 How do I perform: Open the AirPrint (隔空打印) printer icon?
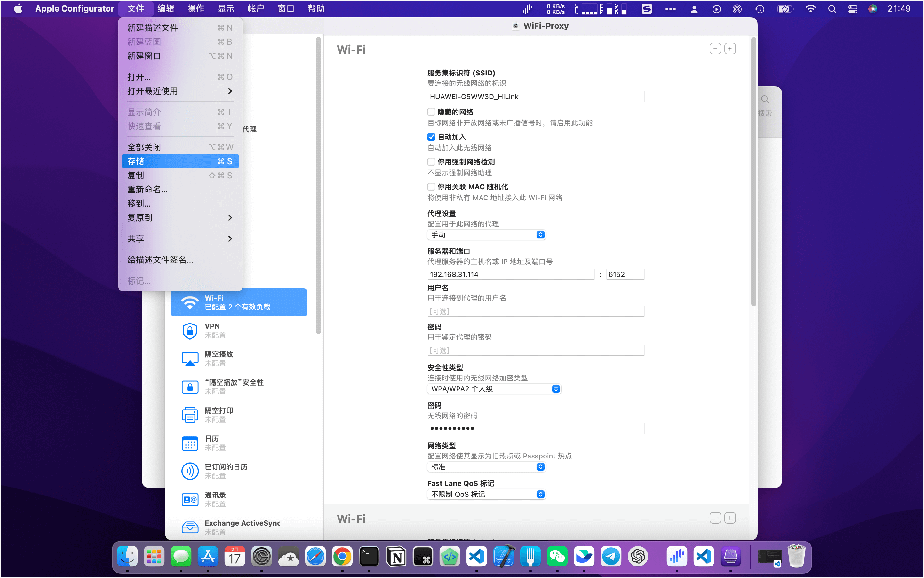pyautogui.click(x=190, y=415)
